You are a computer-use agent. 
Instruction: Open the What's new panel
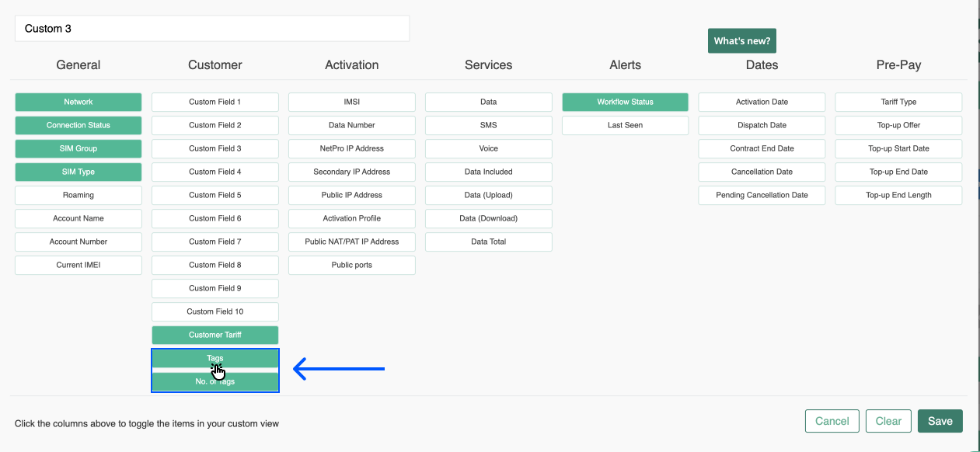coord(741,40)
